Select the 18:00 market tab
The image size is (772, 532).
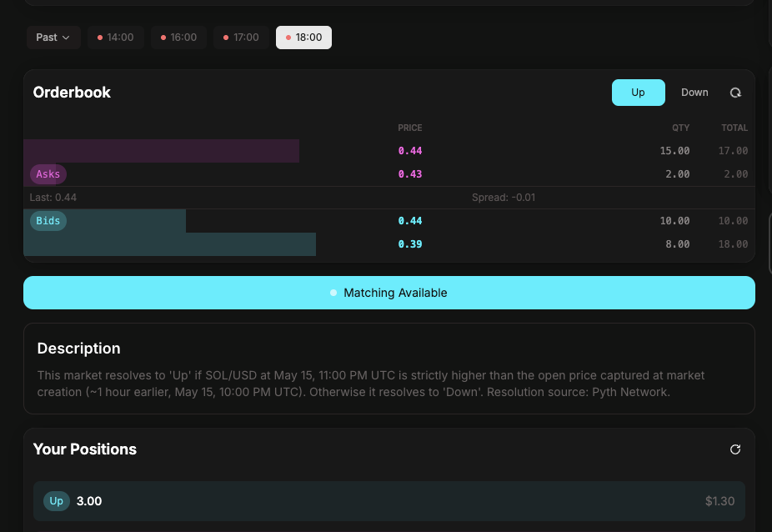(303, 38)
